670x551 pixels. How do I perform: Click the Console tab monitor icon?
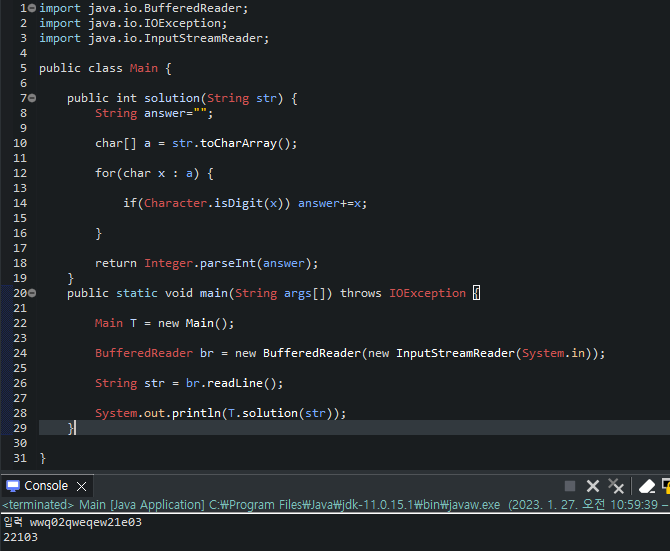point(13,486)
